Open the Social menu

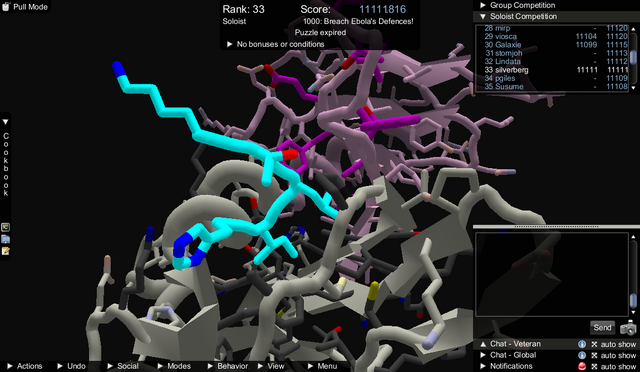tap(123, 366)
